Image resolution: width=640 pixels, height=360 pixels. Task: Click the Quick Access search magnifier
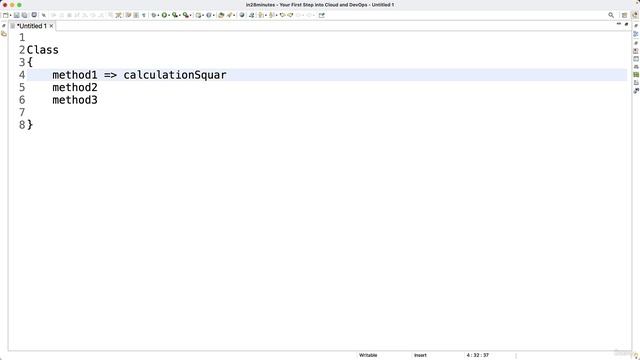point(611,15)
